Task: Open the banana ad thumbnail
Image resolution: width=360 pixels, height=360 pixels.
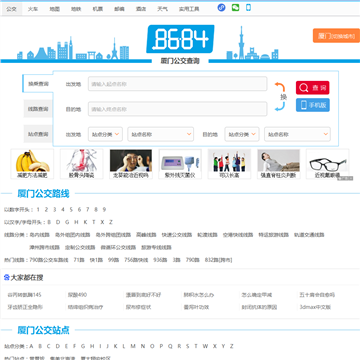Action: coord(32,164)
